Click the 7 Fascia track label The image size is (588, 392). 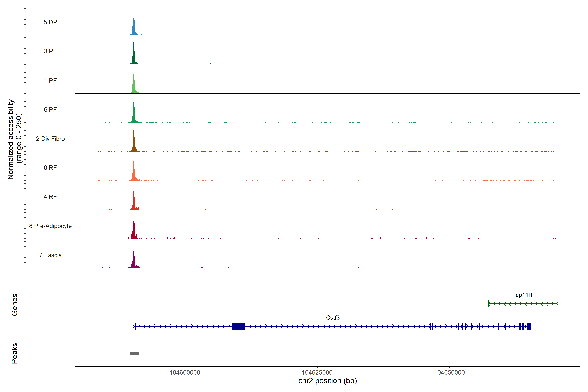tap(50, 255)
